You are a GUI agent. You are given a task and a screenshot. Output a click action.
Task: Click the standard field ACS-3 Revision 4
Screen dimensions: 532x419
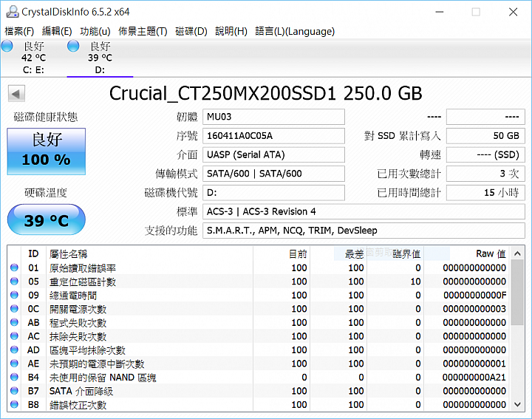click(364, 211)
